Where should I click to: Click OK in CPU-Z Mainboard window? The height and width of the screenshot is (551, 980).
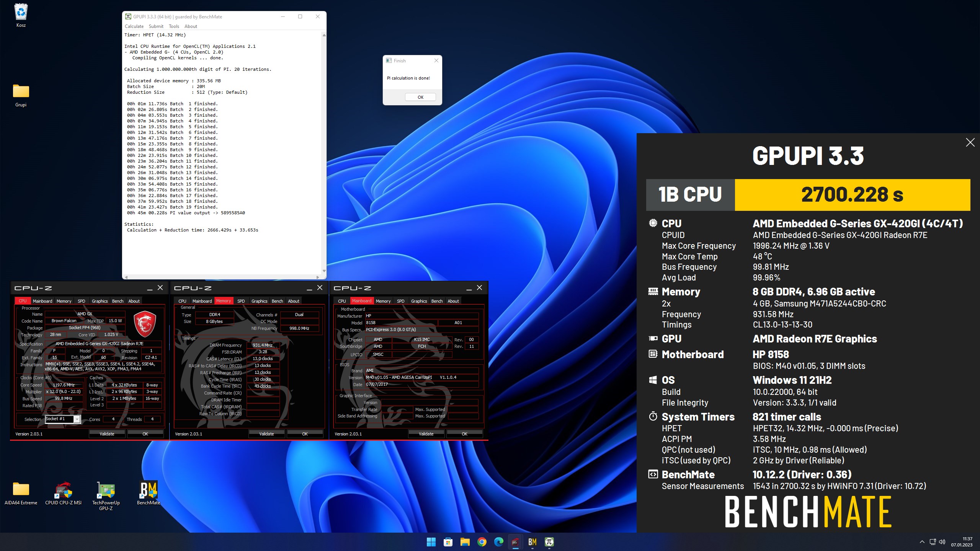point(464,434)
